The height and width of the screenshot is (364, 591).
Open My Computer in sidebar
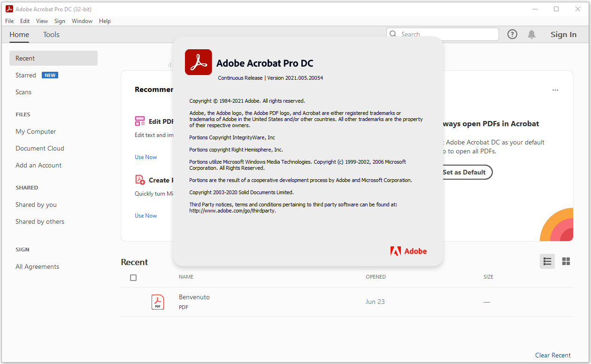36,131
